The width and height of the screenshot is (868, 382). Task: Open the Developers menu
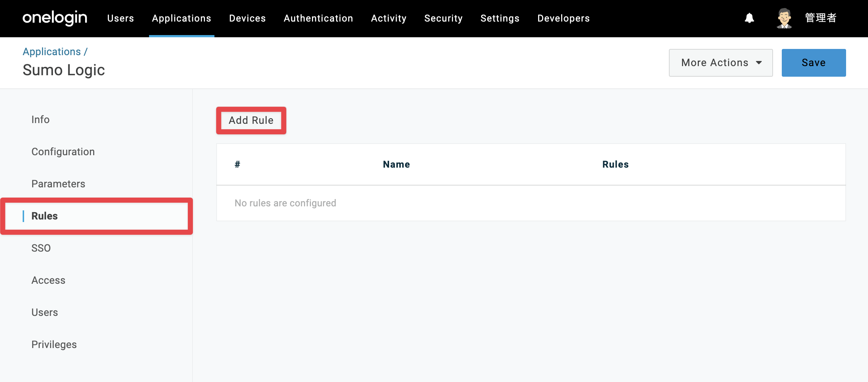coord(563,18)
